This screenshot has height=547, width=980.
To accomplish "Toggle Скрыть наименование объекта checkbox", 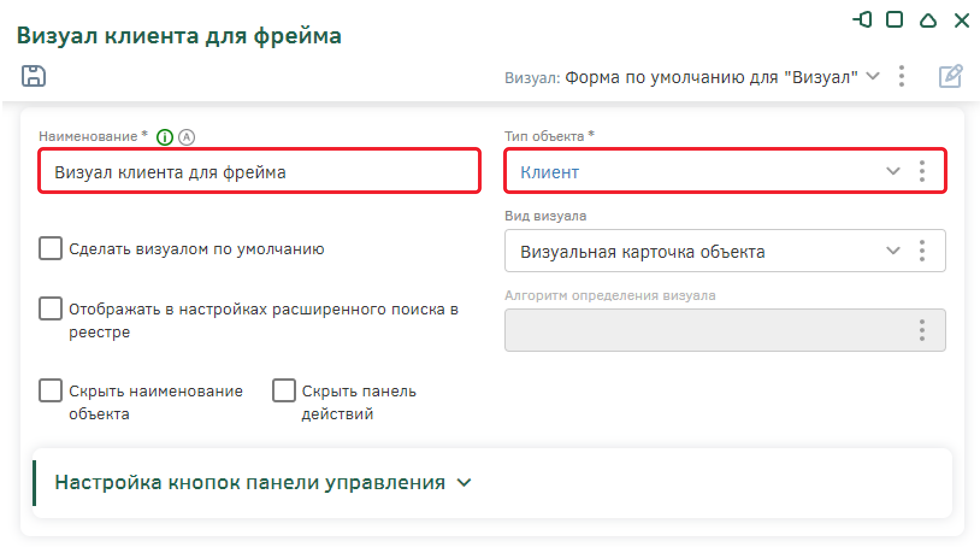I will point(51,390).
